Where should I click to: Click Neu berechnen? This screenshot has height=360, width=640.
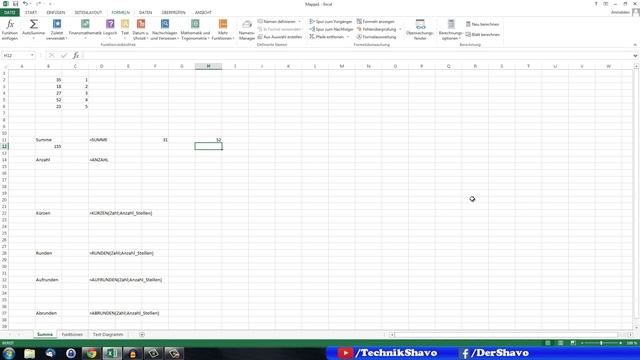click(x=482, y=24)
